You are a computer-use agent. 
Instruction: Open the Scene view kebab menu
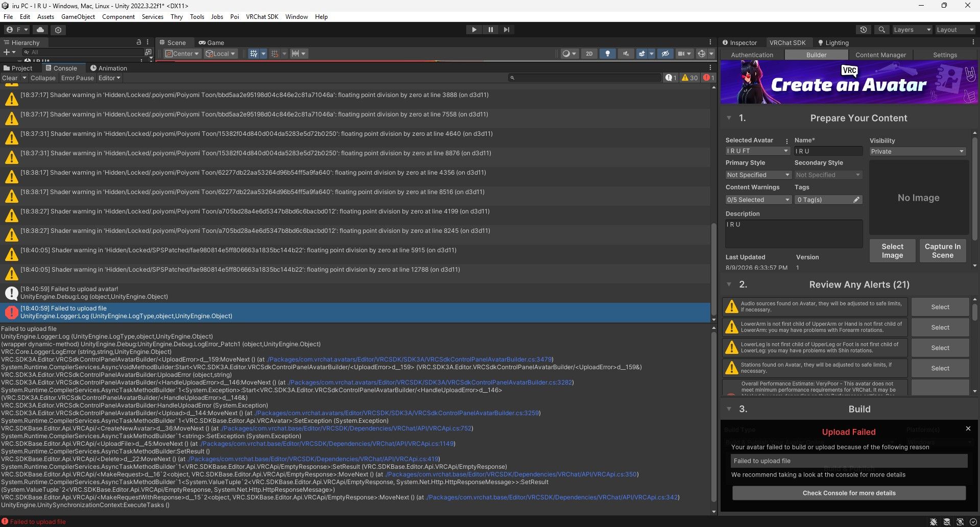point(710,42)
